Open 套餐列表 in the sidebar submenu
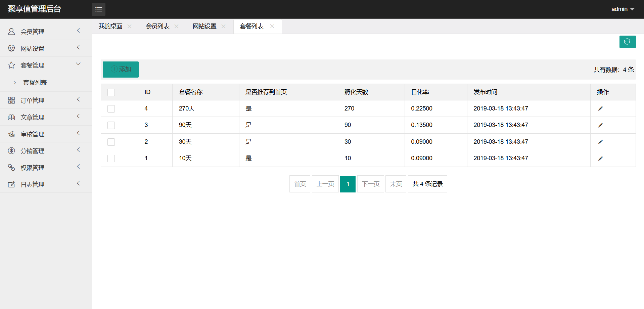The image size is (644, 309). click(x=35, y=83)
